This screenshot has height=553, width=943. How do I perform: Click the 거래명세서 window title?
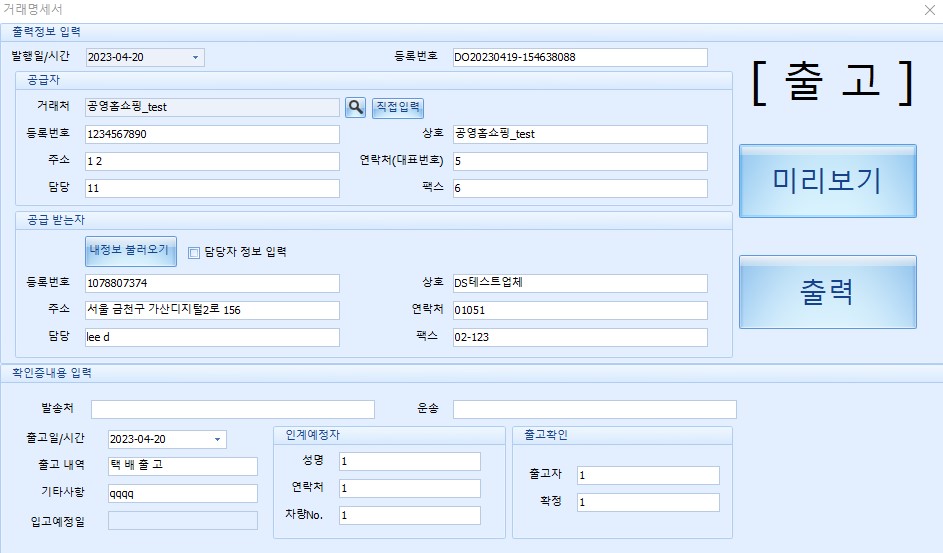click(32, 10)
